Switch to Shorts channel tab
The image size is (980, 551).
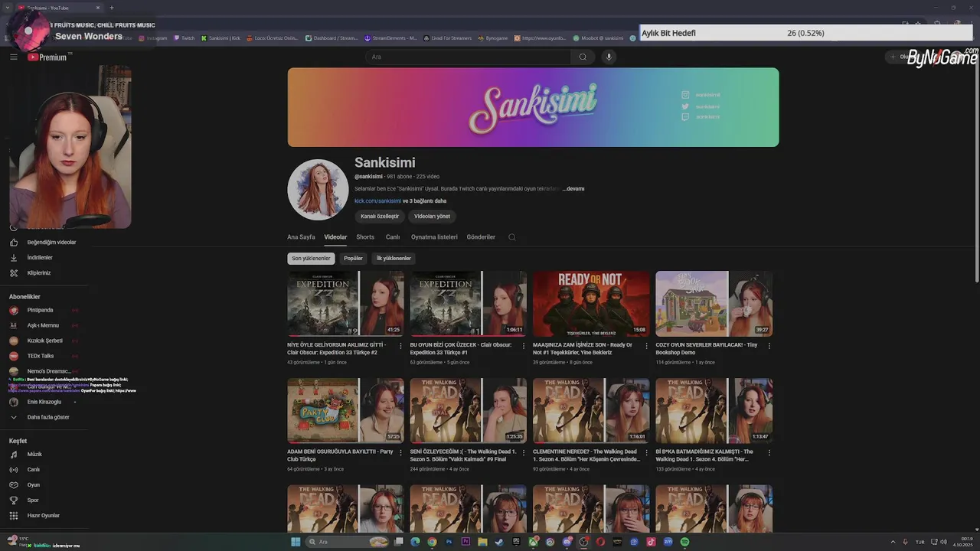(x=365, y=237)
